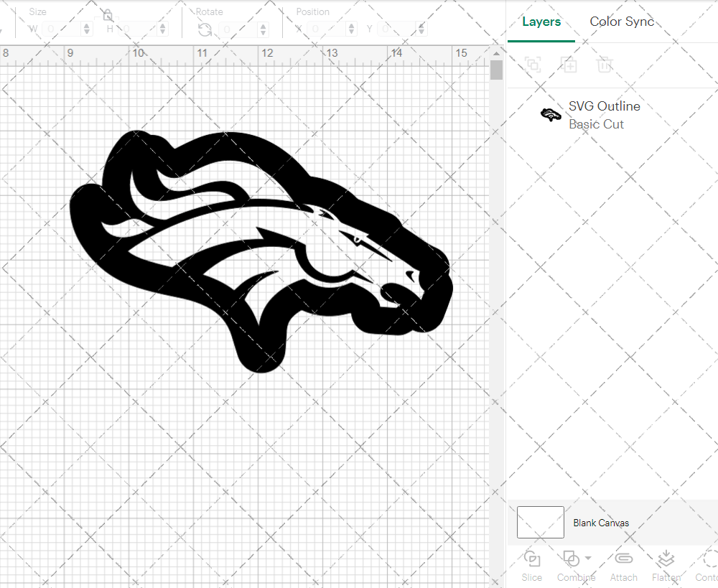Toggle the size aspect ratio lock
This screenshot has width=718, height=588.
108,16
